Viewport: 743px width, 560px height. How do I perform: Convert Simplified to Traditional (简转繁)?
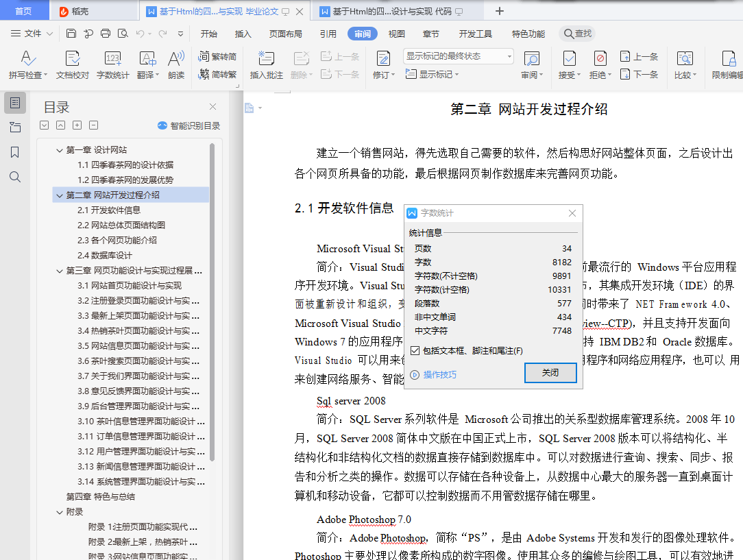pyautogui.click(x=217, y=74)
